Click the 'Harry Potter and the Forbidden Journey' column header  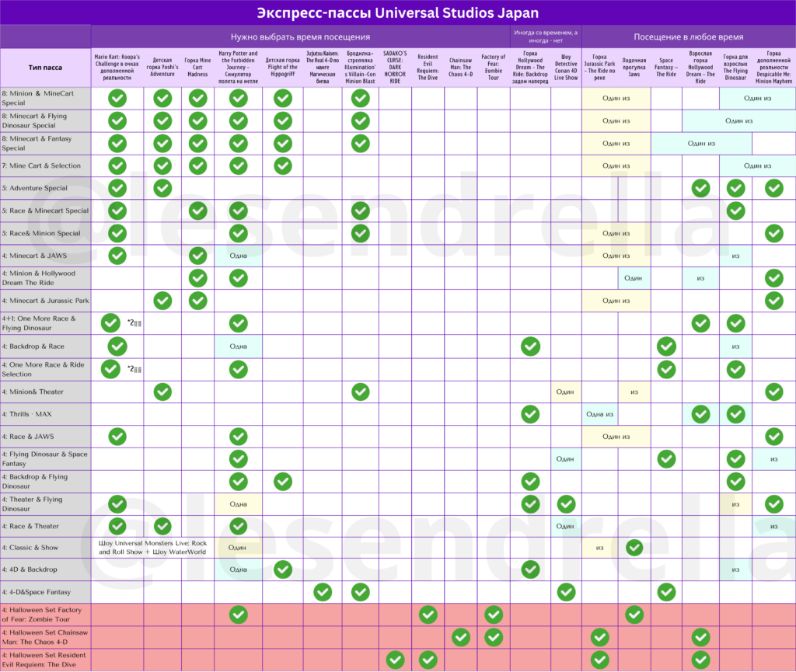[238, 68]
